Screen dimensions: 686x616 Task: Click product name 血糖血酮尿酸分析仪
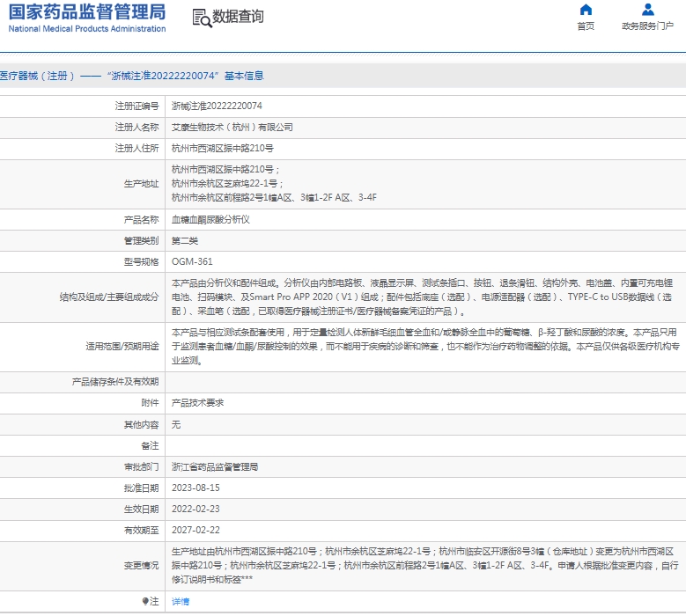pyautogui.click(x=210, y=219)
